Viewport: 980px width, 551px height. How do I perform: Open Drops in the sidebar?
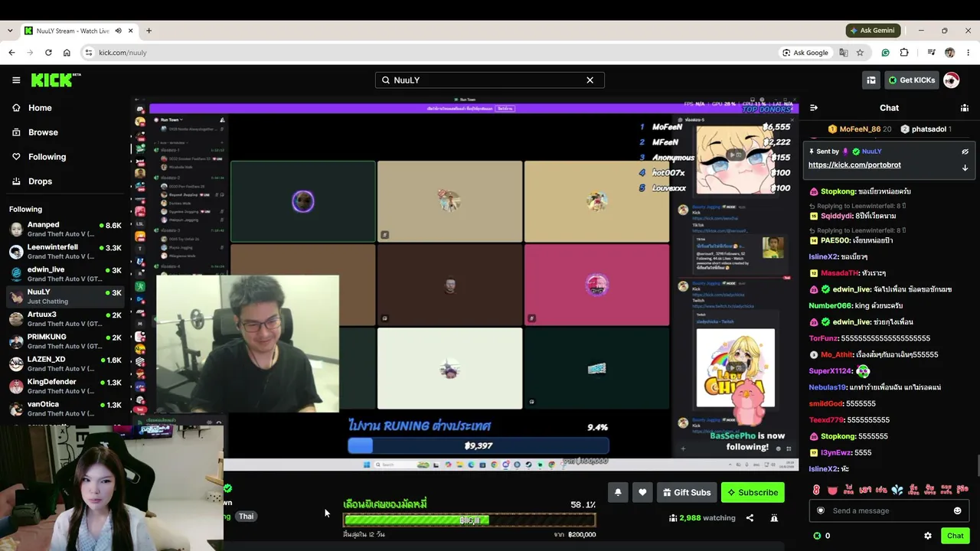point(40,181)
